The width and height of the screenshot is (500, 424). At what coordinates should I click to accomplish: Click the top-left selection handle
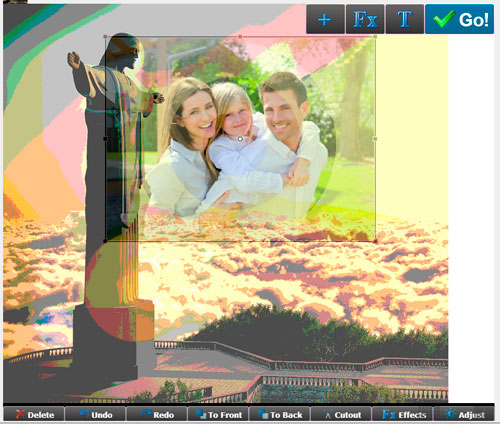(x=105, y=37)
